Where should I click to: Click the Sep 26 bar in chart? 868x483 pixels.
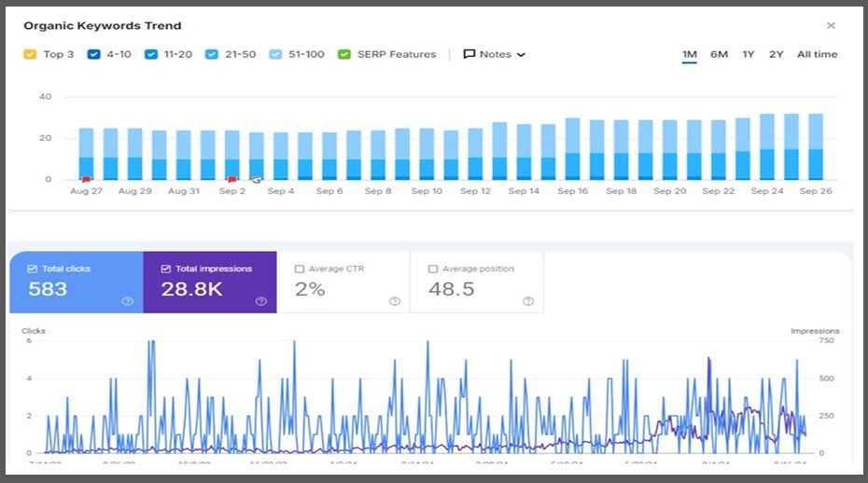pyautogui.click(x=815, y=146)
